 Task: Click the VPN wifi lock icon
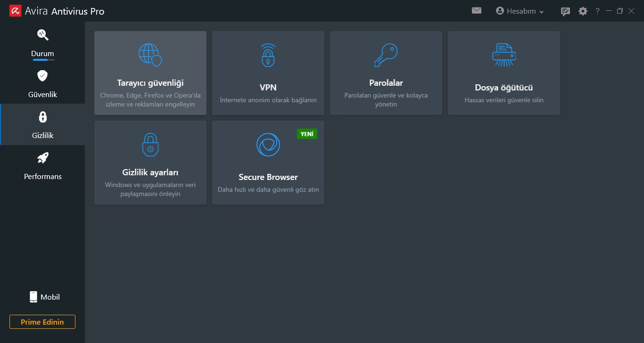(268, 55)
